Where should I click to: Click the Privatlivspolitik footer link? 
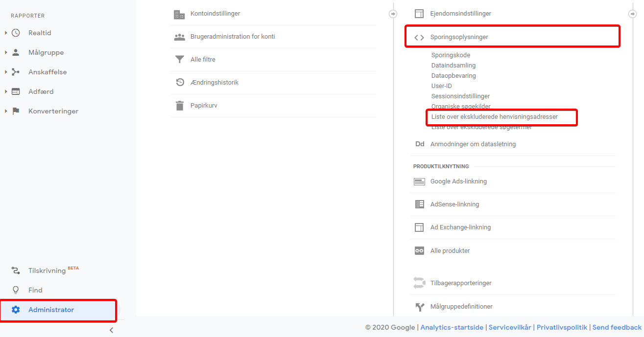pyautogui.click(x=562, y=327)
